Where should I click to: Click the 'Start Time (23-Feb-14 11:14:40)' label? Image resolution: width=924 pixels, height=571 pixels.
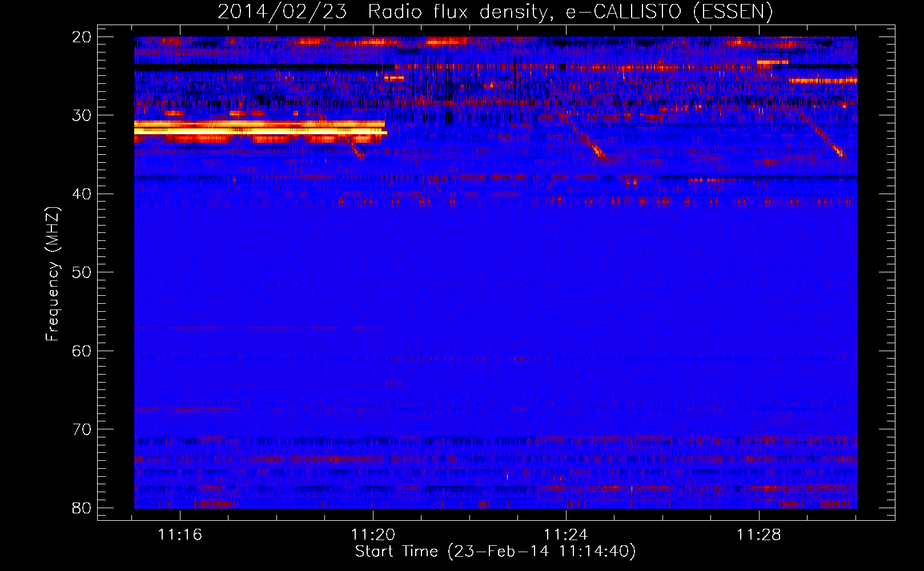tap(495, 552)
